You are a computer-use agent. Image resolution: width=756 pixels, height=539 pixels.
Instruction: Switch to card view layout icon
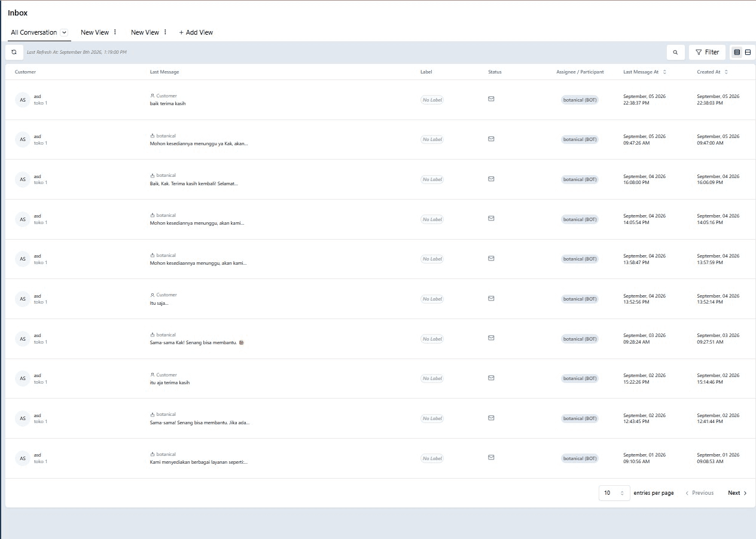(748, 53)
